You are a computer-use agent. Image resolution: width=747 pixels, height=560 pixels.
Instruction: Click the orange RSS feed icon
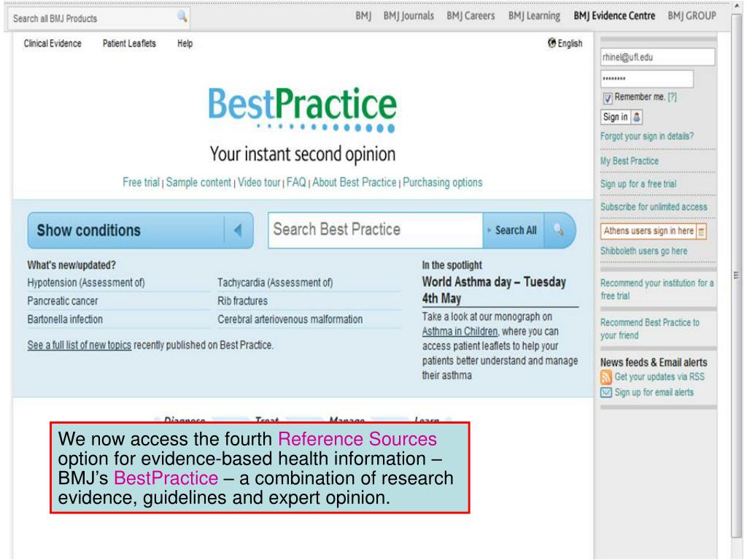point(605,377)
